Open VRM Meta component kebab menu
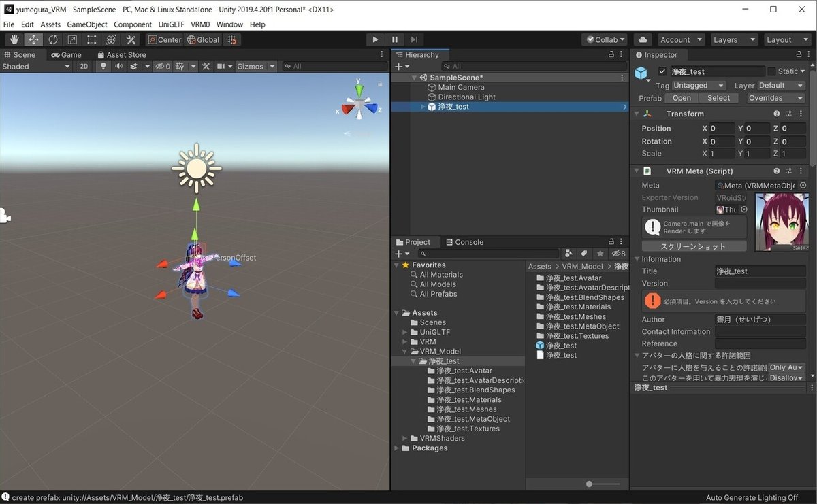The height and width of the screenshot is (504, 817). point(801,171)
